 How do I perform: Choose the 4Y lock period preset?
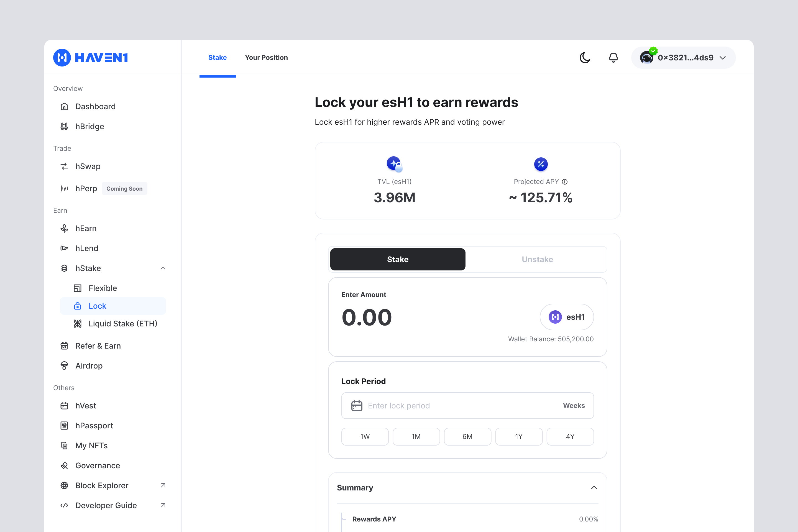coord(570,437)
